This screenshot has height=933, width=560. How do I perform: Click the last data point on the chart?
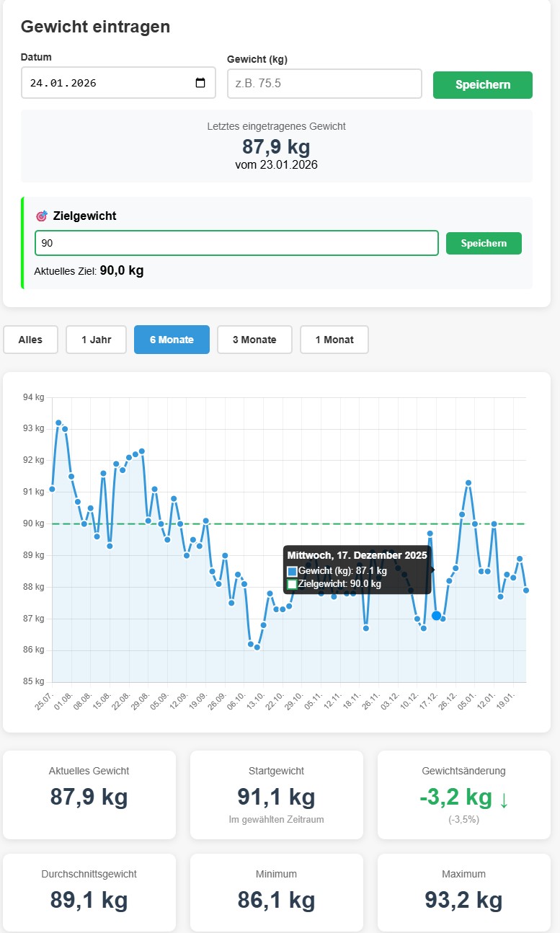coord(526,590)
